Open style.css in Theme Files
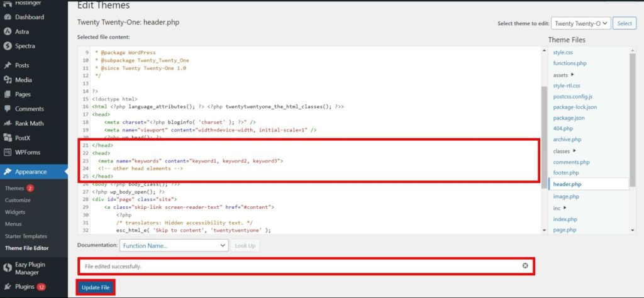This screenshot has width=644, height=298. click(563, 53)
